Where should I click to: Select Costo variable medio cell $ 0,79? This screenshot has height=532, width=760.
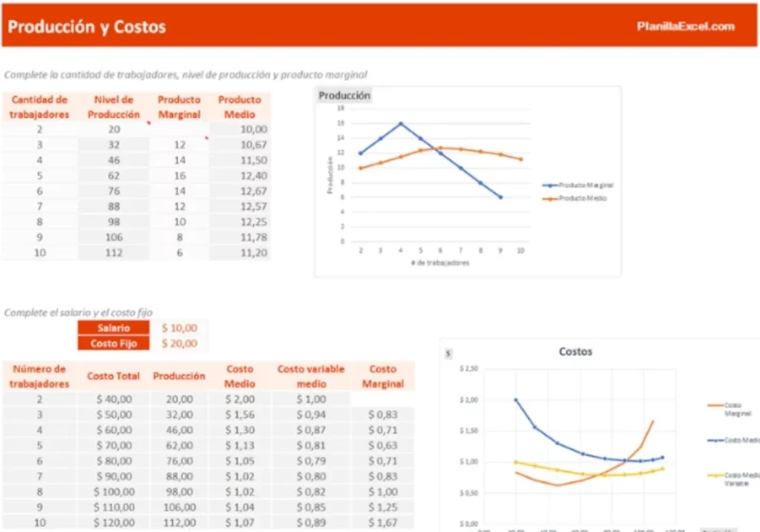coord(311,461)
